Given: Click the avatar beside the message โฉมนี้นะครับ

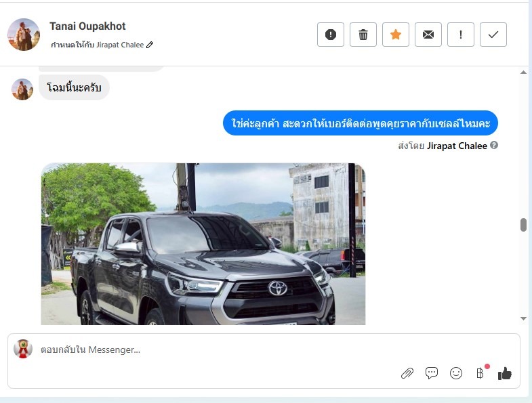Looking at the screenshot, I should point(22,89).
